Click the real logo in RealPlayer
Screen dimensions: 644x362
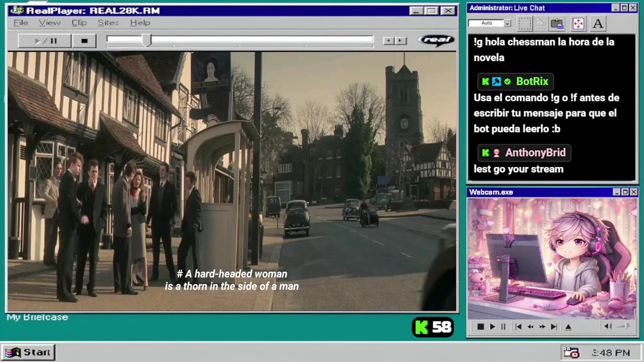(436, 40)
